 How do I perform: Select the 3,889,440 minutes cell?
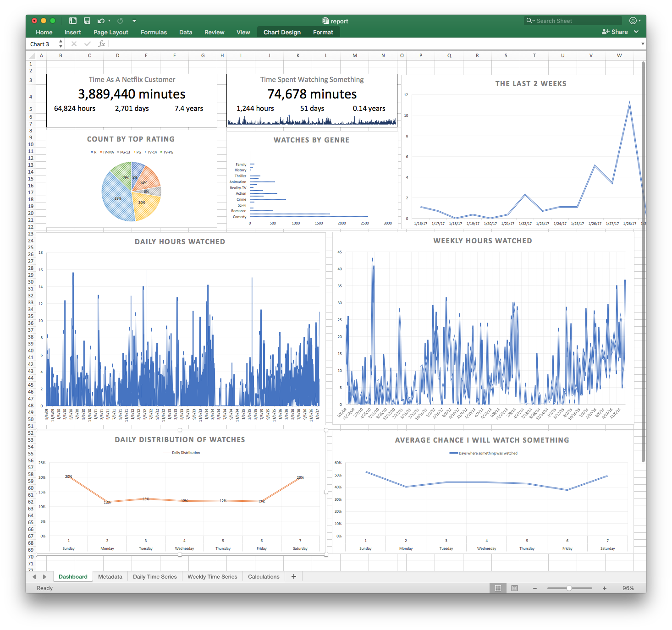(132, 94)
